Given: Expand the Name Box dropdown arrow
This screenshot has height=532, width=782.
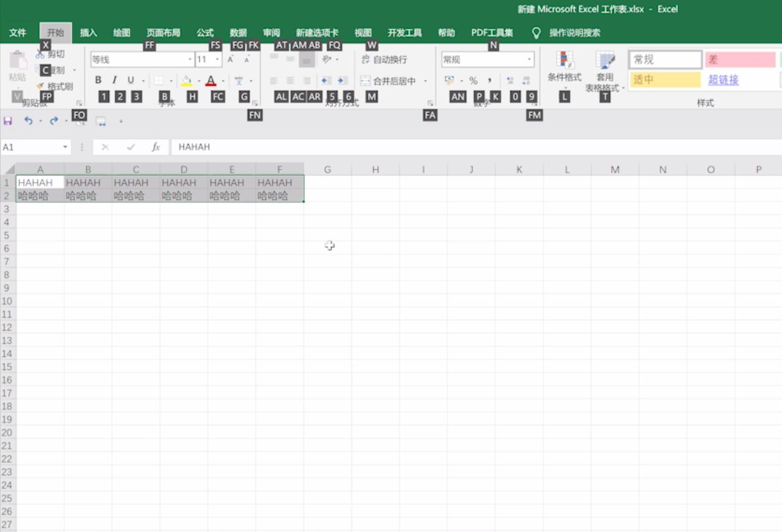Looking at the screenshot, I should 65,147.
